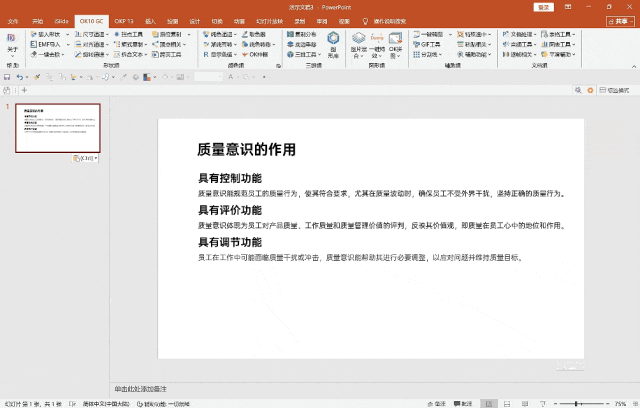Open the Paste Options (Ctrl) dropdown
Image resolution: width=640 pixels, height=408 pixels.
[x=85, y=158]
